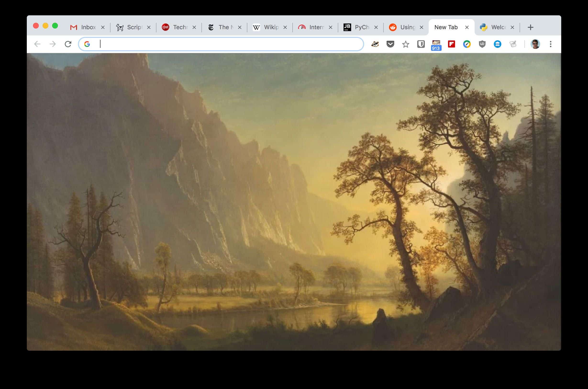Save page to Pocket
588x389 pixels.
[x=390, y=44]
